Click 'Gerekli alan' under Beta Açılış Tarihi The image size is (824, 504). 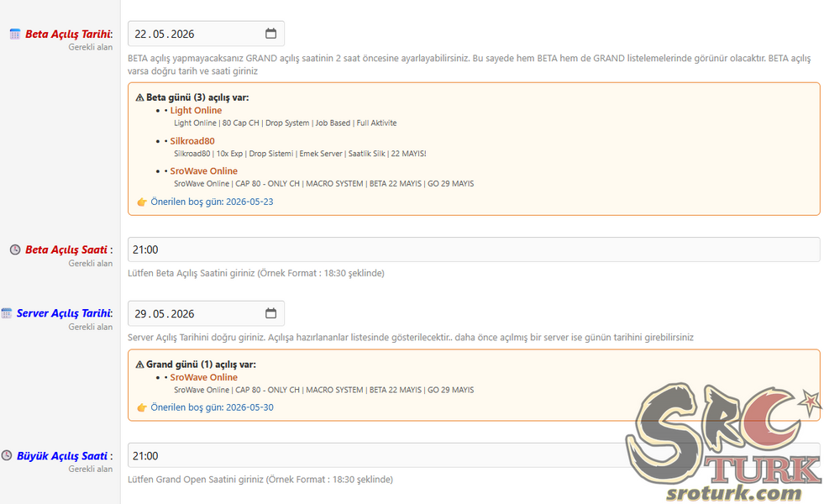pyautogui.click(x=91, y=47)
